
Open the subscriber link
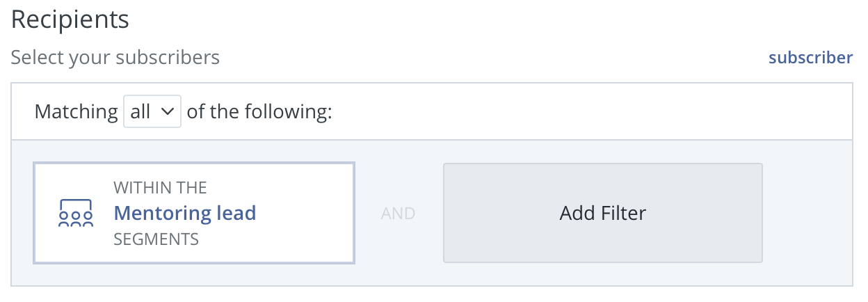(x=810, y=58)
